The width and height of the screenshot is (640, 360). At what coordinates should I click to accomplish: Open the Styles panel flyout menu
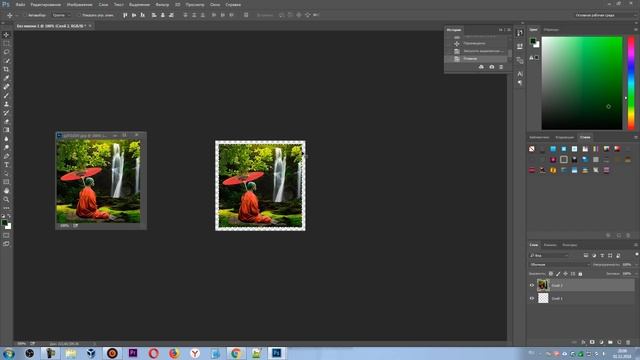(636, 137)
